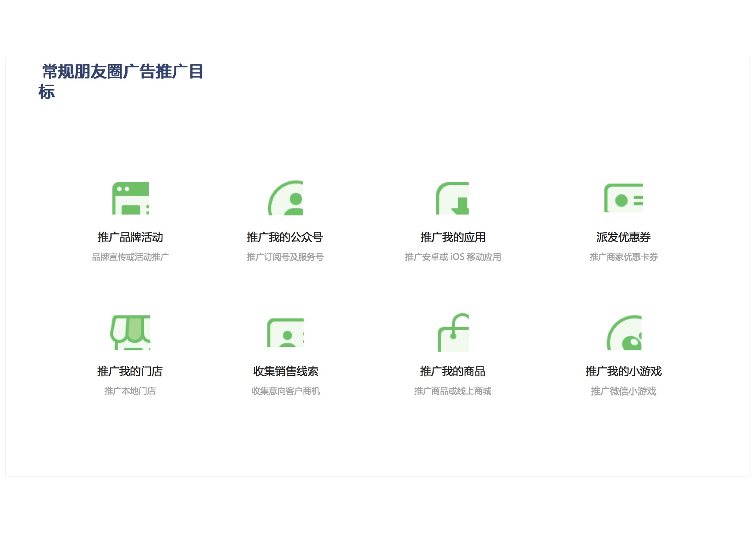Click the 推广我的小游戏 title
756x534 pixels.
coord(623,372)
